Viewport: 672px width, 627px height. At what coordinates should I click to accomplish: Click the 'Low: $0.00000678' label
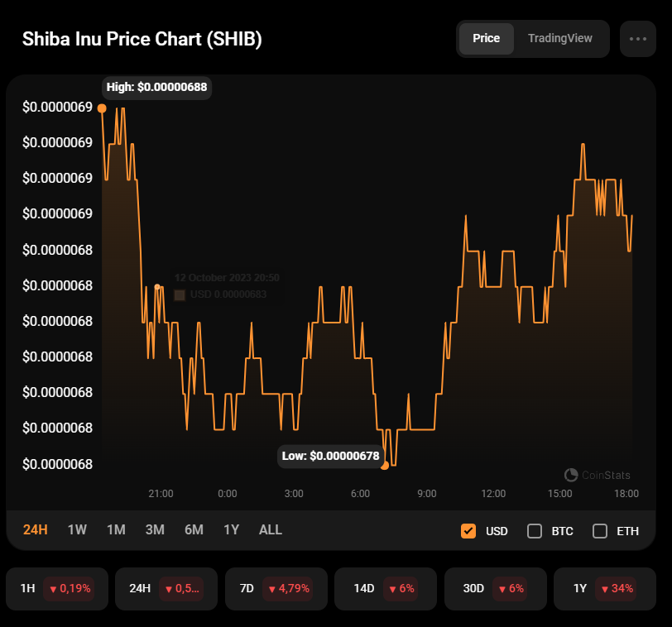pos(330,456)
